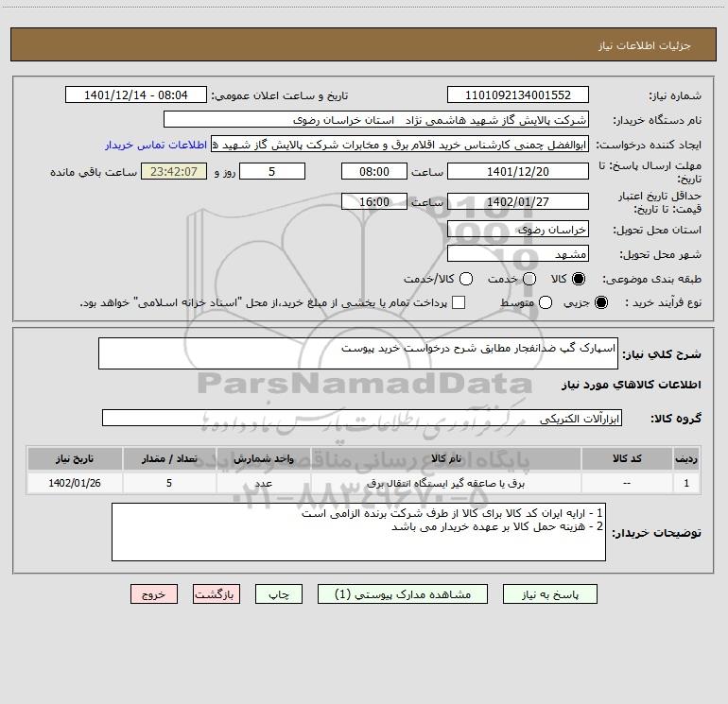Click the واحد شمارش column header
The image size is (728, 704).
click(263, 458)
